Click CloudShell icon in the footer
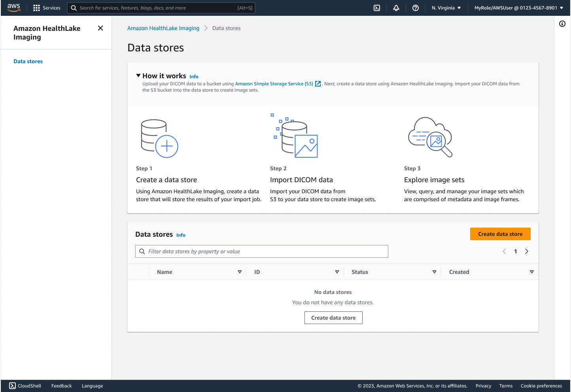The image size is (571, 392). [x=12, y=386]
